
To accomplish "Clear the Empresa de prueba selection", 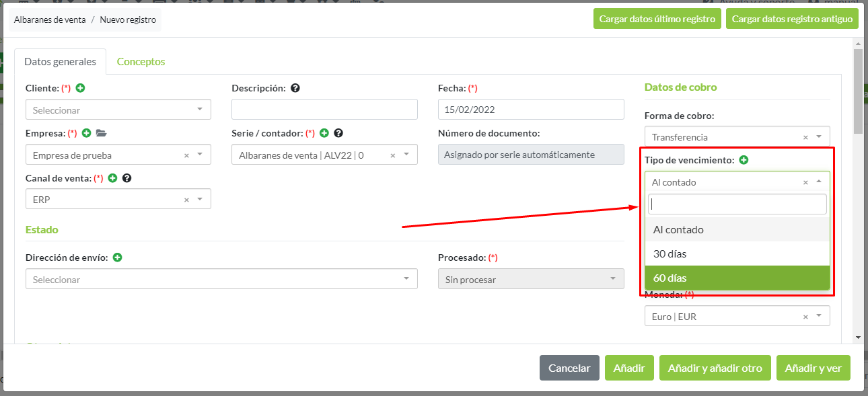I will 186,155.
